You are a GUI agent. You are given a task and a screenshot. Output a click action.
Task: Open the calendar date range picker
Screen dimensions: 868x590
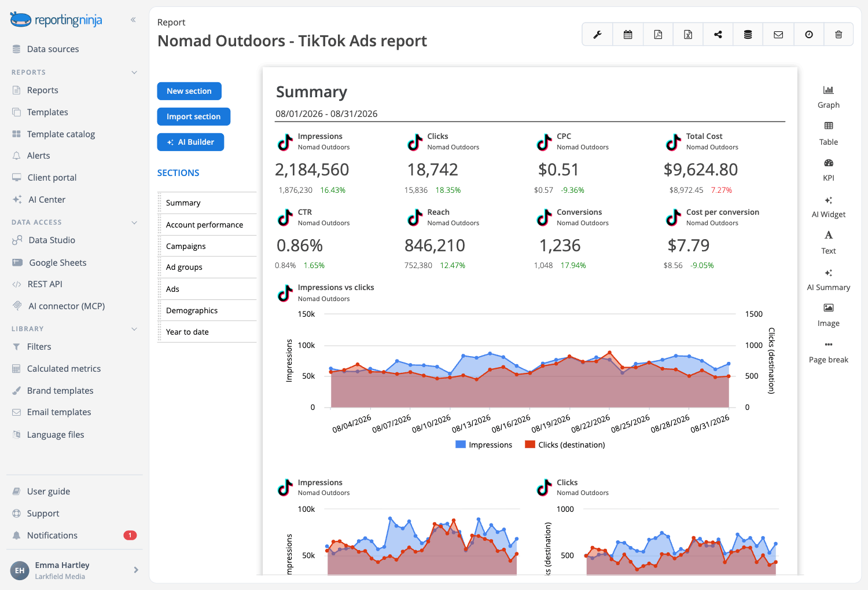628,35
